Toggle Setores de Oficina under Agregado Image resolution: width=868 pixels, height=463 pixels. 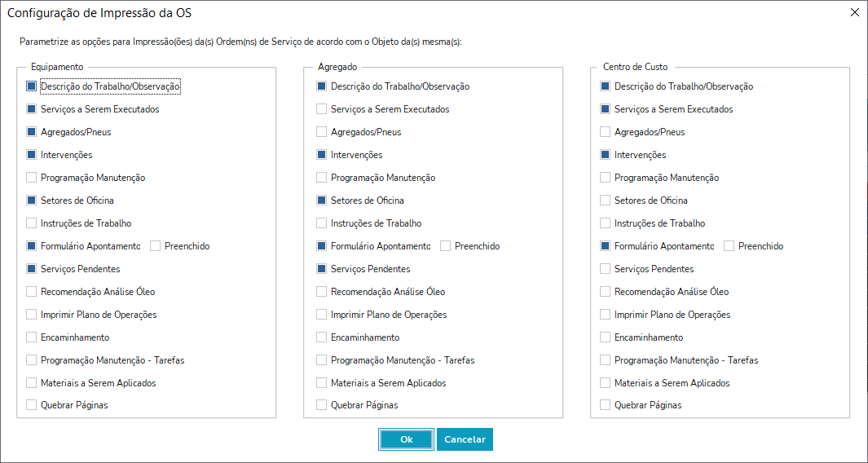322,201
